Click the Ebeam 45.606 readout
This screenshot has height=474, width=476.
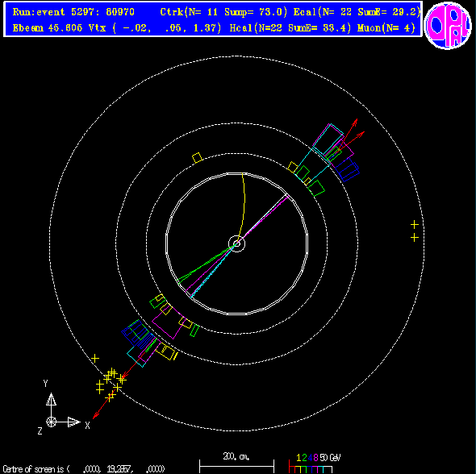[x=48, y=28]
